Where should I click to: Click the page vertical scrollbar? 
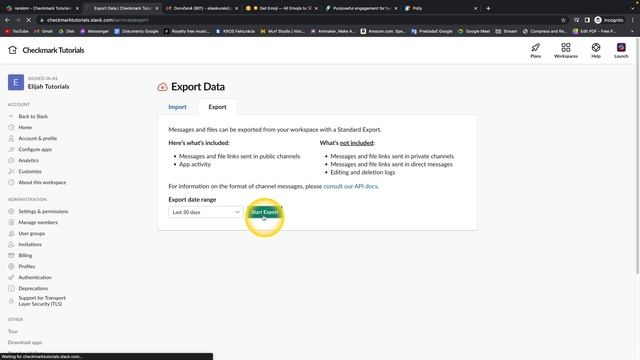(637, 155)
